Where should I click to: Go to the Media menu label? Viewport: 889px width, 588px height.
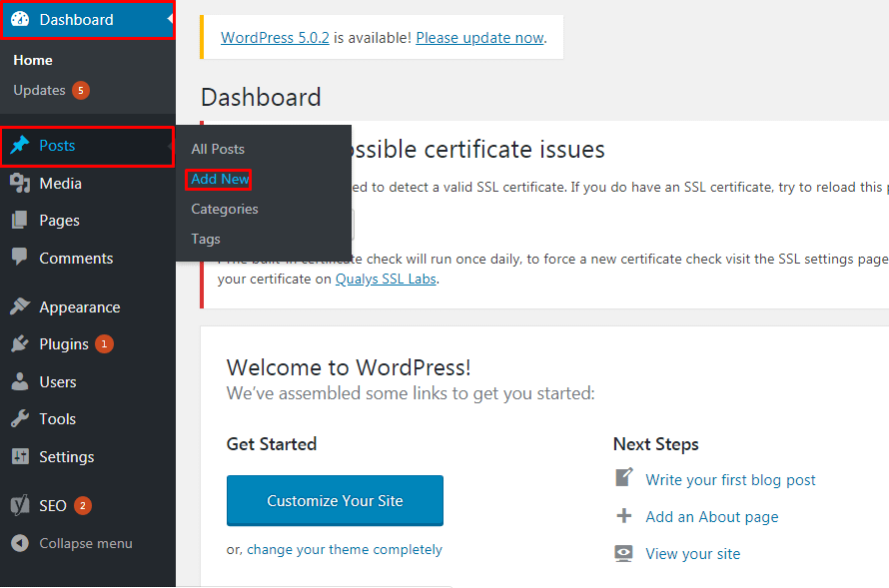60,184
